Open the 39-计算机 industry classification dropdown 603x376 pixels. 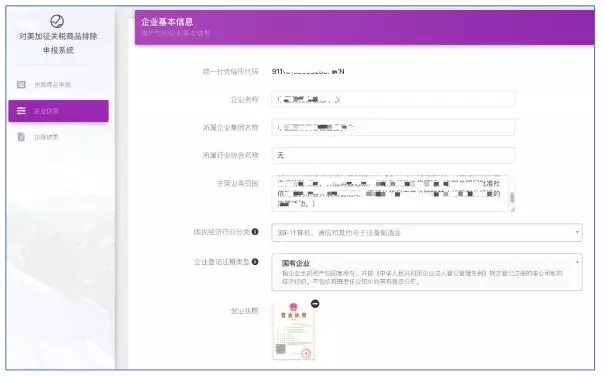(427, 233)
